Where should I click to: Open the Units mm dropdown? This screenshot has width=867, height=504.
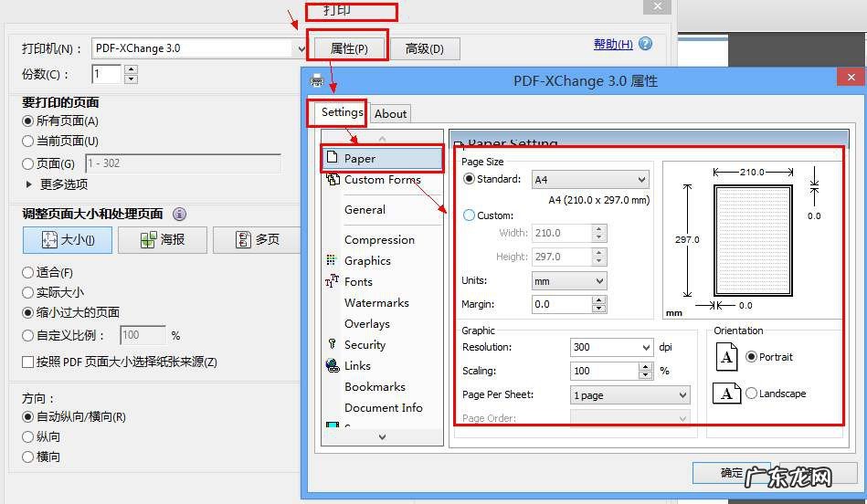[x=569, y=280]
